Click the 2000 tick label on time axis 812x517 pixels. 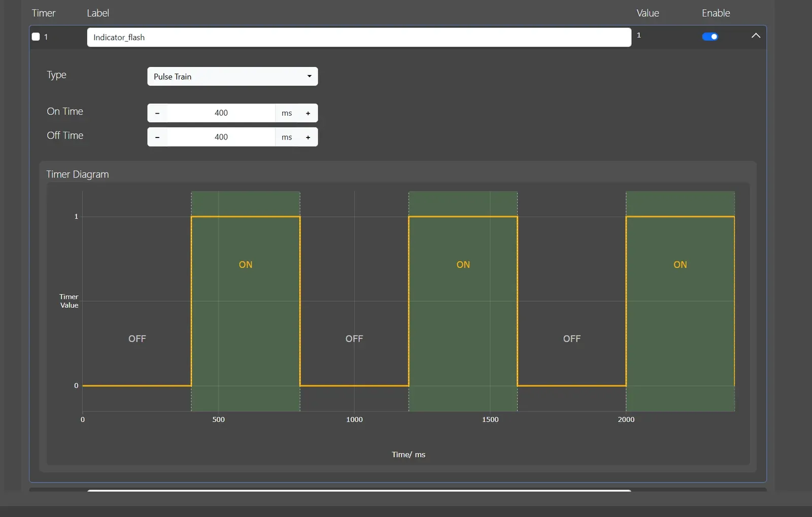coord(626,420)
